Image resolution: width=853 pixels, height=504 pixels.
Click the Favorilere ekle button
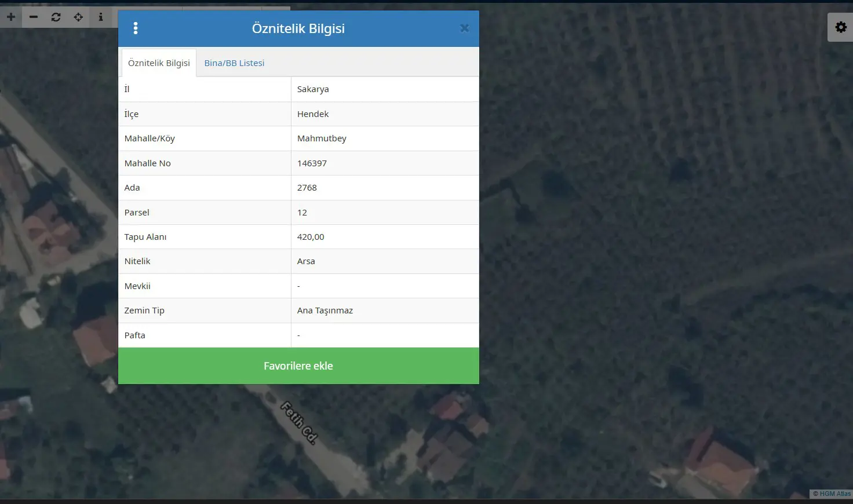(298, 366)
